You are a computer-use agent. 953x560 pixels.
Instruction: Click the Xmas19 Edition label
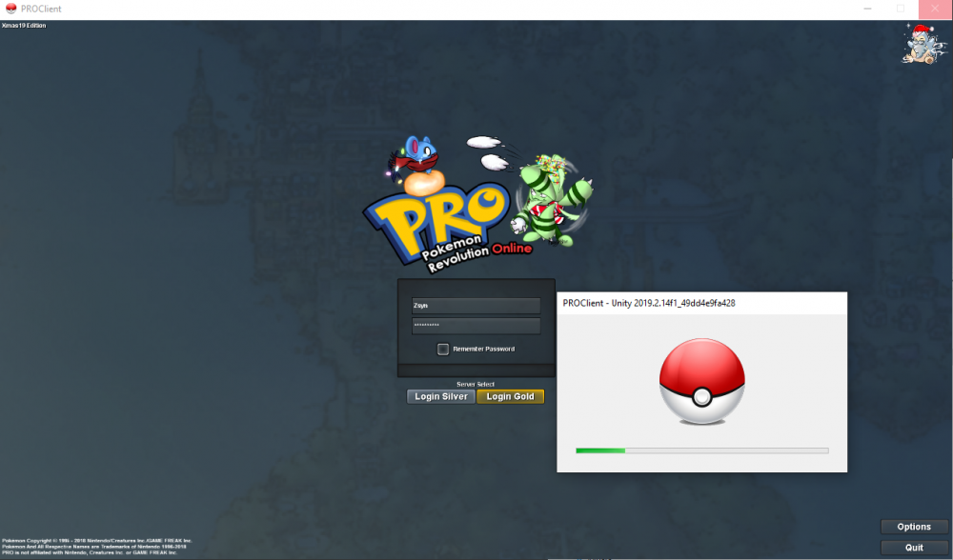click(x=24, y=26)
